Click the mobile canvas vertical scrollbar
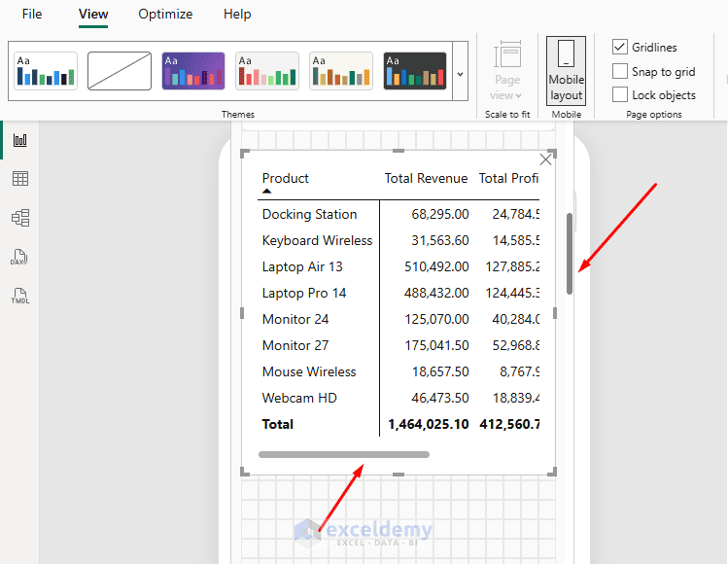 (570, 254)
